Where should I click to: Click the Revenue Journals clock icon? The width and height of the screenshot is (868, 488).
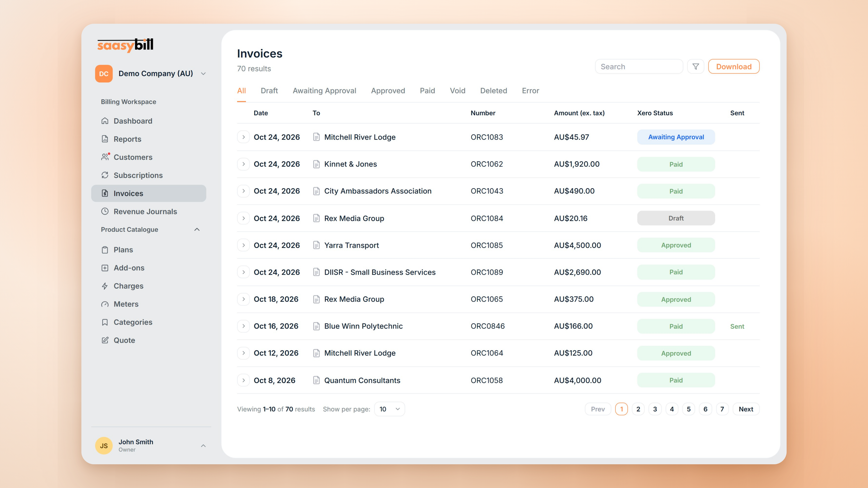(105, 211)
